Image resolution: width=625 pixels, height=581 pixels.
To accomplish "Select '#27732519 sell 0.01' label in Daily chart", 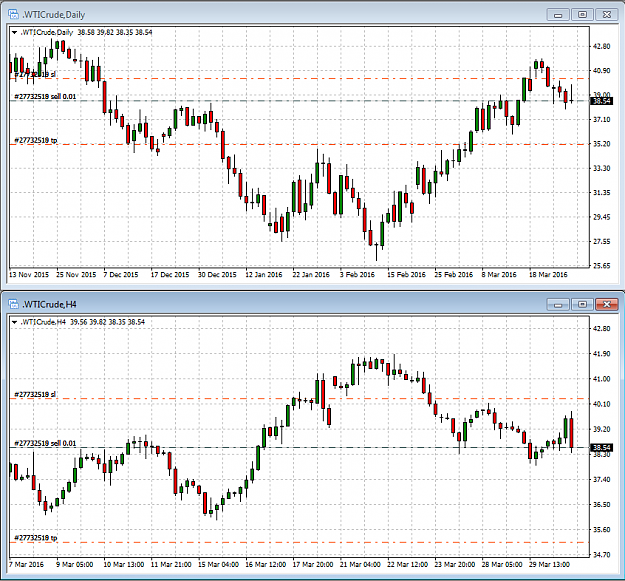I will [x=45, y=97].
